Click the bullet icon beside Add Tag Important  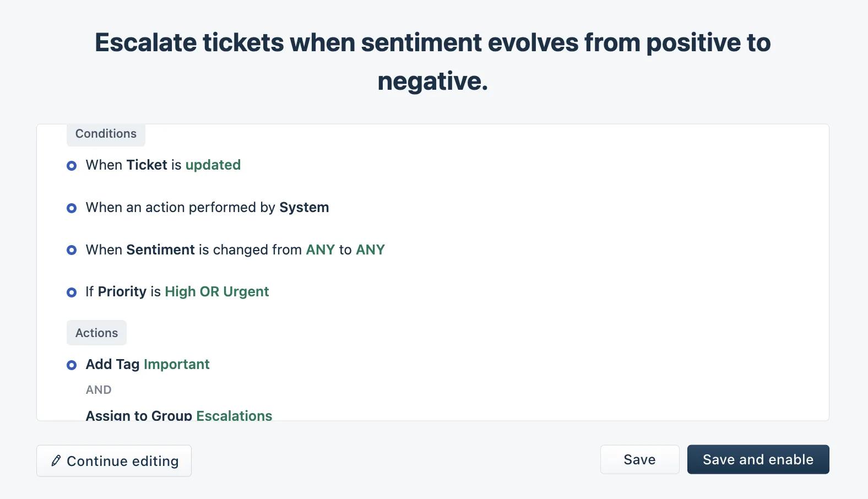72,365
